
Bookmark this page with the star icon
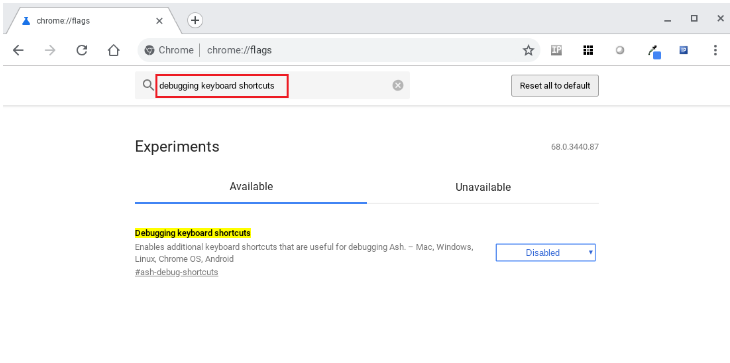(x=528, y=50)
